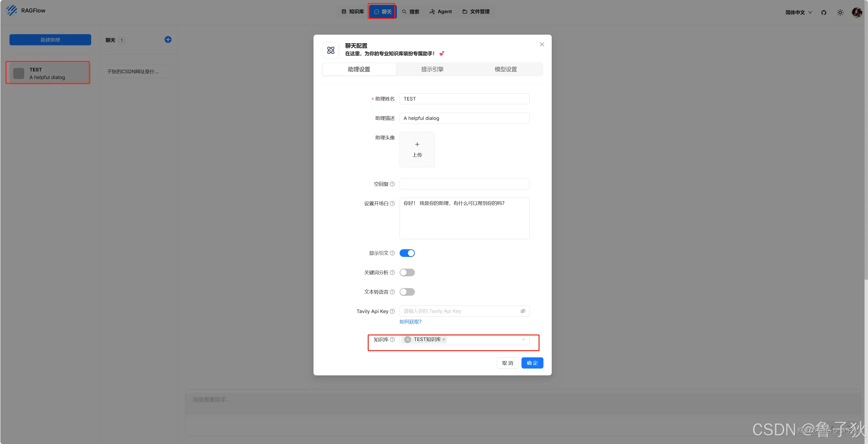
Task: Open the RAGFlow GitHub repository
Action: [823, 12]
